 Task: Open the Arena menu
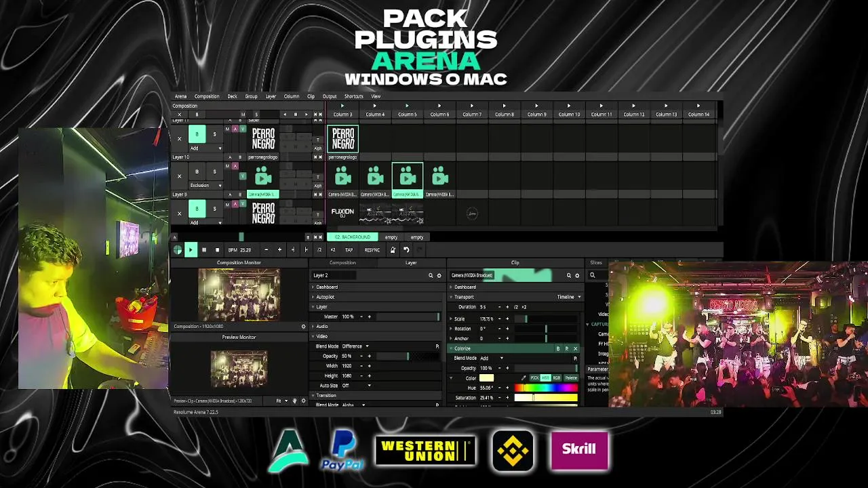(x=180, y=96)
